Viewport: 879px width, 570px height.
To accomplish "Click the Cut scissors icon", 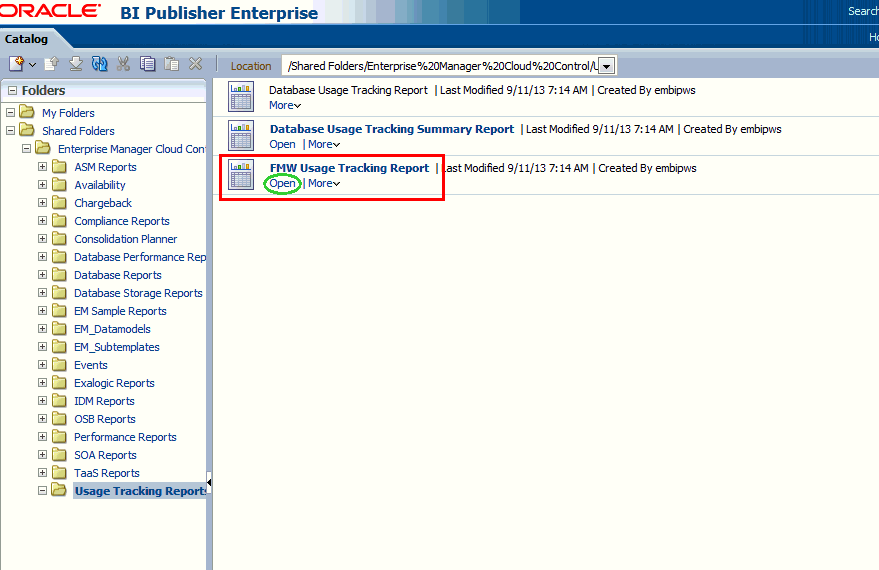I will pyautogui.click(x=123, y=64).
